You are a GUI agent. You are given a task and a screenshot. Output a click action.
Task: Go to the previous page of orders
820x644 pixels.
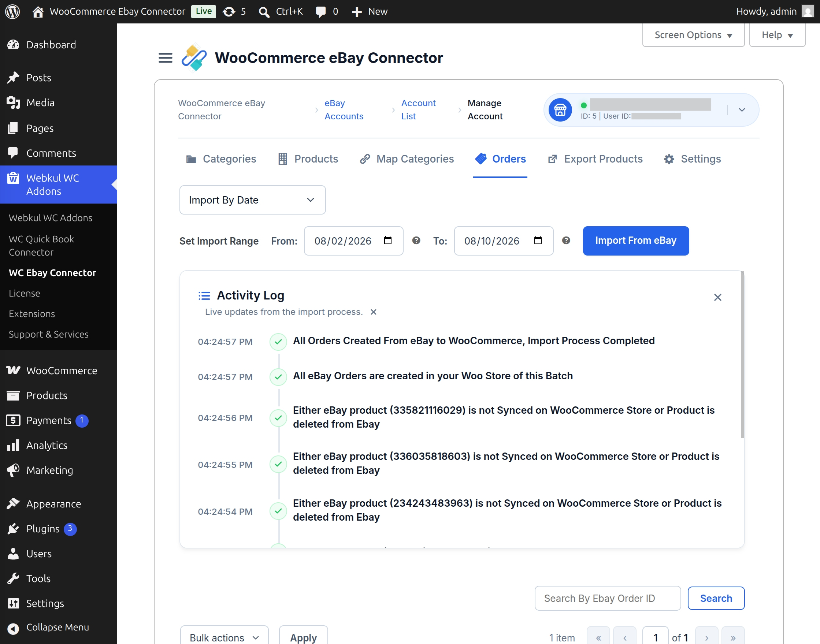point(625,637)
